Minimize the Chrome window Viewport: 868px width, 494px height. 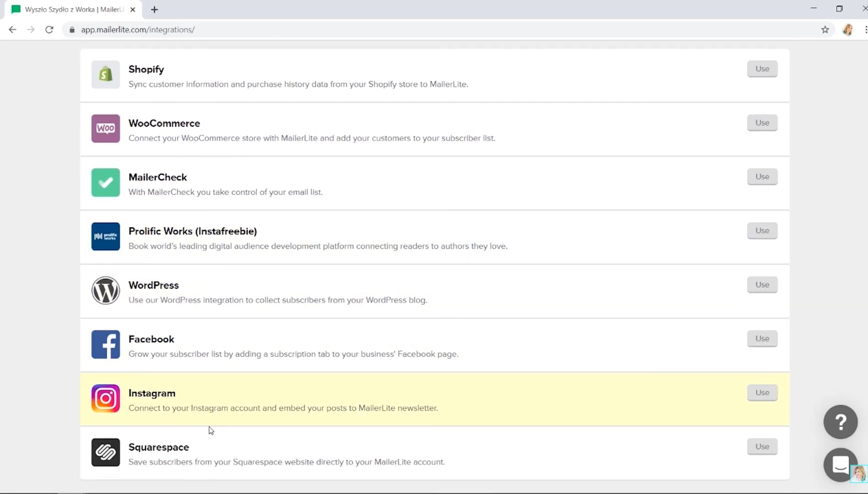click(814, 8)
